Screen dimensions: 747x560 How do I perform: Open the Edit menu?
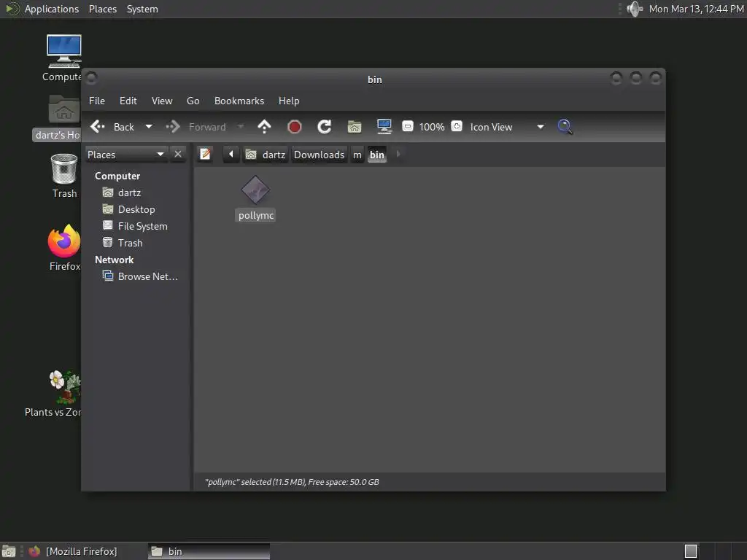pos(128,101)
